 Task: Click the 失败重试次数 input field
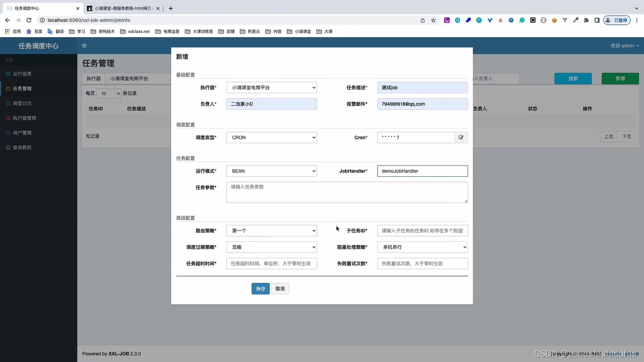(x=422, y=263)
